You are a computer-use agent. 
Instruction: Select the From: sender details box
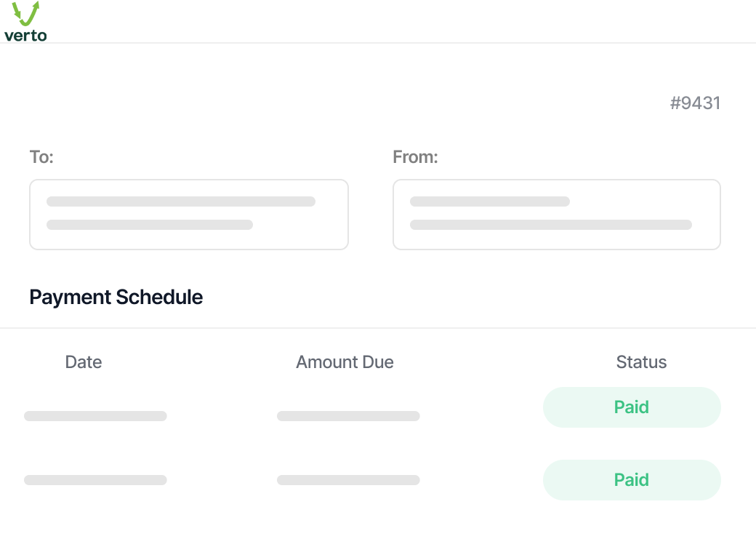point(557,215)
